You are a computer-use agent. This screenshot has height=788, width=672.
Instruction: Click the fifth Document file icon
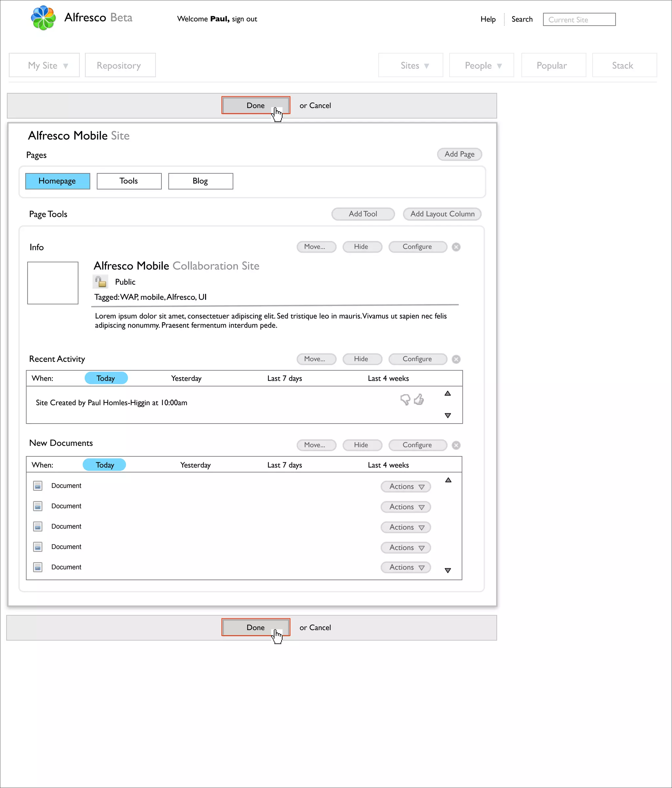point(38,567)
